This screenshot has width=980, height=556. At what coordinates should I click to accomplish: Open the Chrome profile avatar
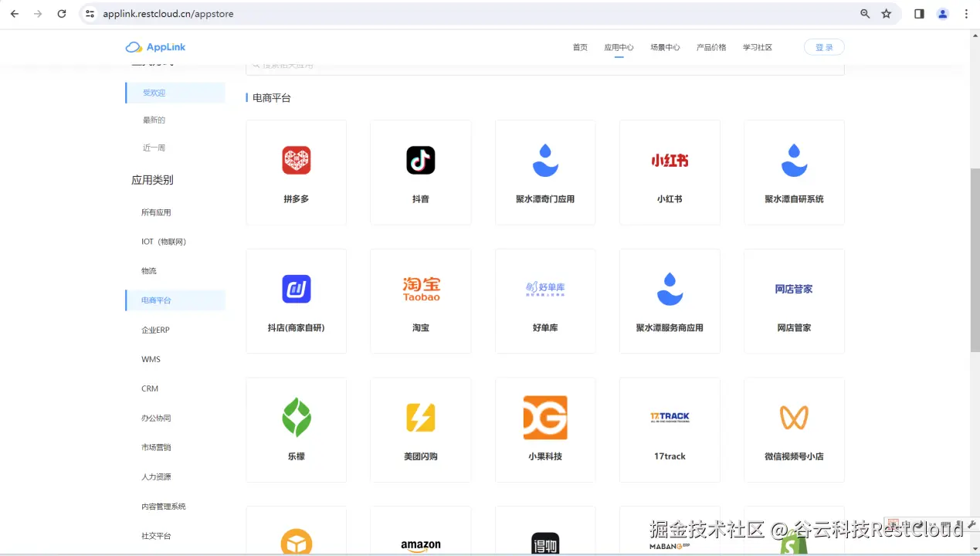tap(943, 14)
